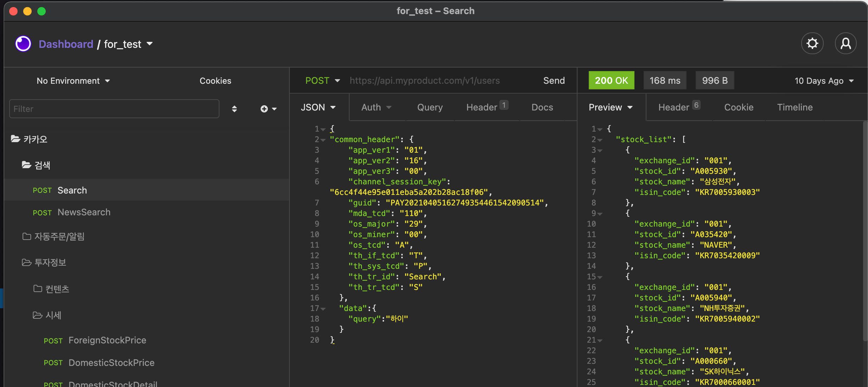
Task: Switch to the Query tab
Action: [x=430, y=107]
